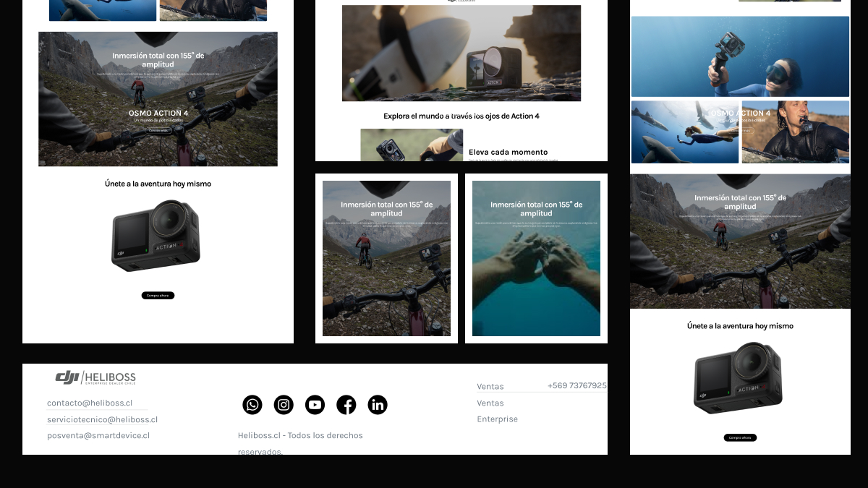This screenshot has height=488, width=868.
Task: Click the Osmo Action 4 camera product image in the left mockup
Action: click(x=156, y=236)
